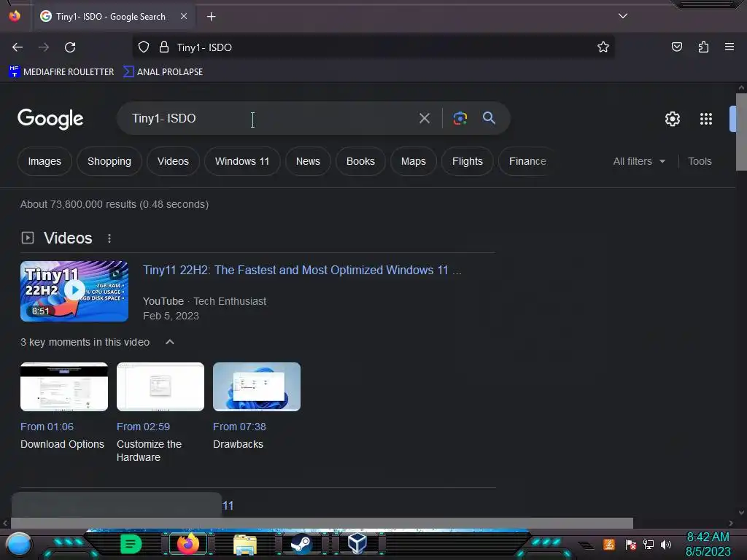Switch to Firefox in the taskbar

(x=187, y=544)
